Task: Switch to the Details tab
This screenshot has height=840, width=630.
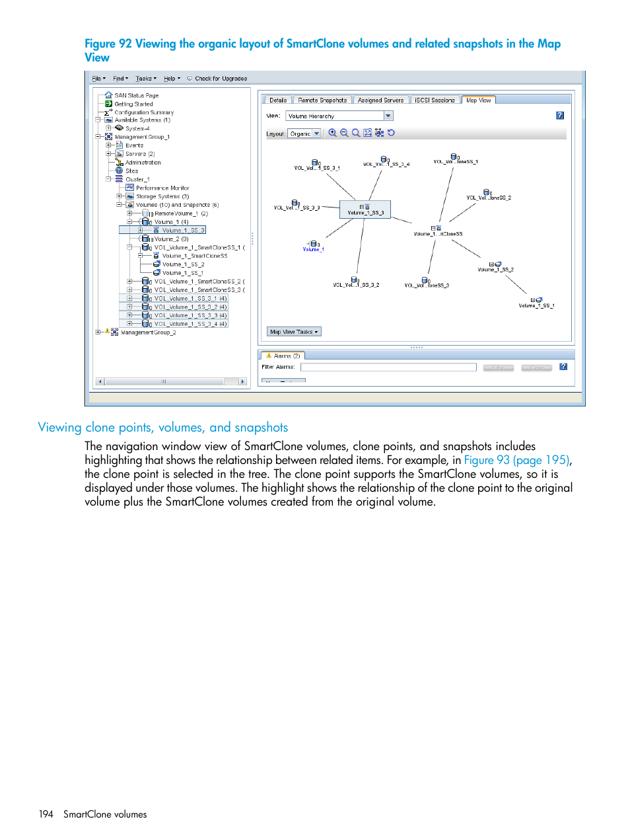Action: coord(278,100)
